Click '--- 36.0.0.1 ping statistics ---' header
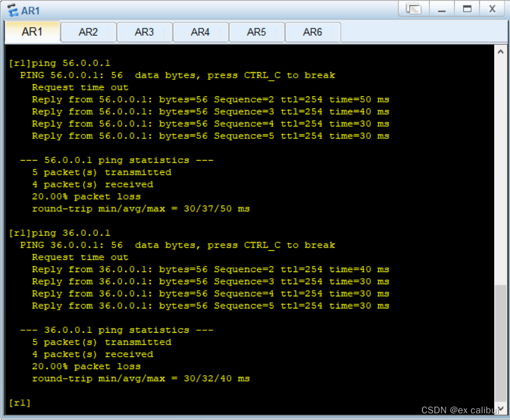The image size is (510, 420). (x=117, y=330)
